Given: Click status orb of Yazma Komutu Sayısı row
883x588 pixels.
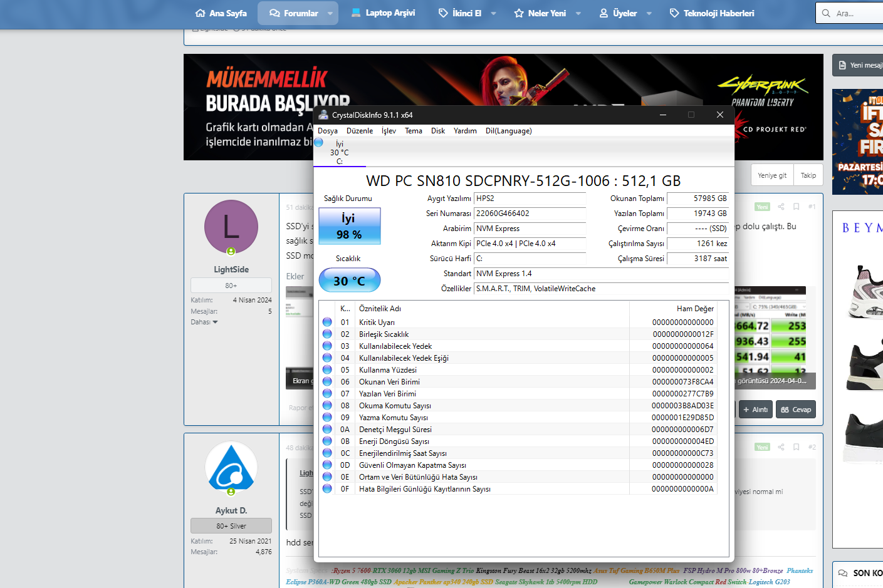Looking at the screenshot, I should coord(327,417).
